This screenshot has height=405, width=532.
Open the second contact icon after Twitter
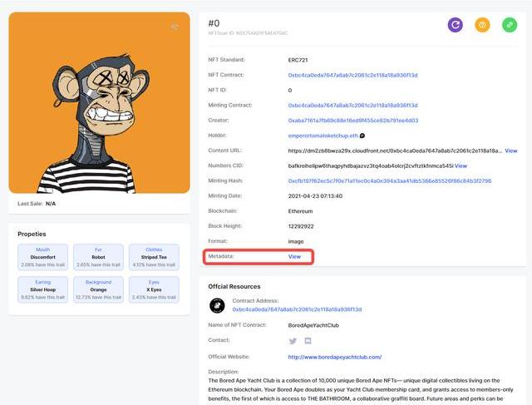pos(308,341)
